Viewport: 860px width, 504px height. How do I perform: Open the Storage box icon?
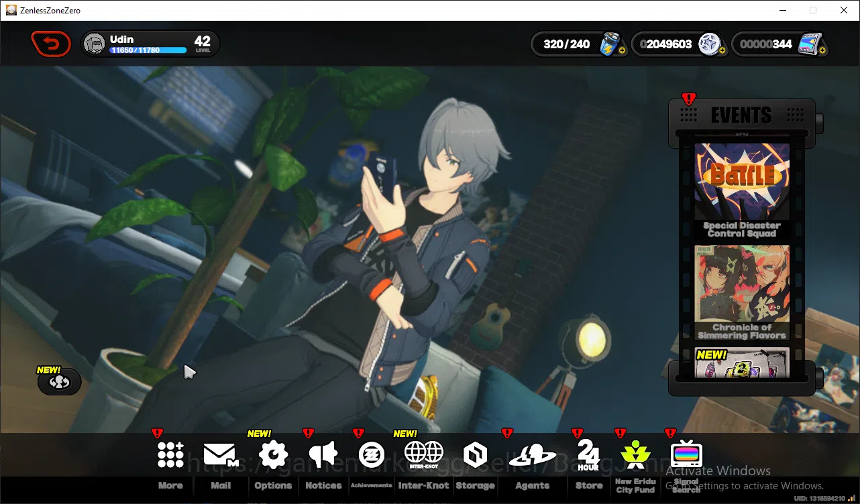(475, 455)
